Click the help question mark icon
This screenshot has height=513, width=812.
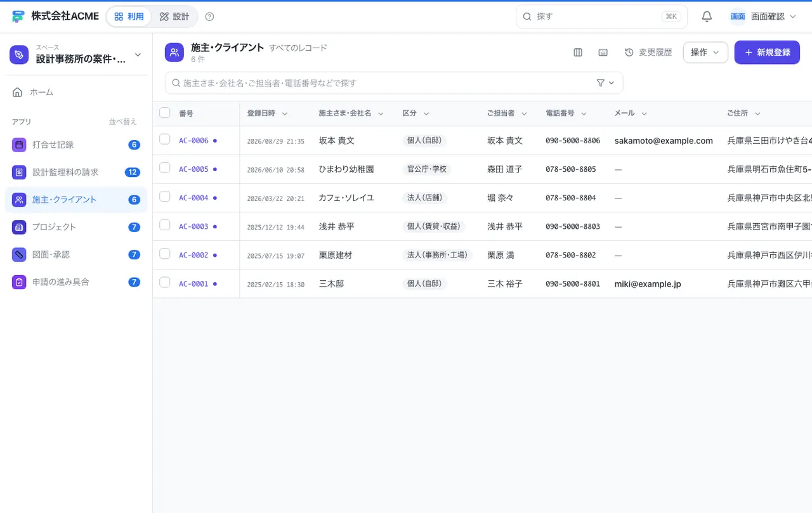(x=210, y=16)
